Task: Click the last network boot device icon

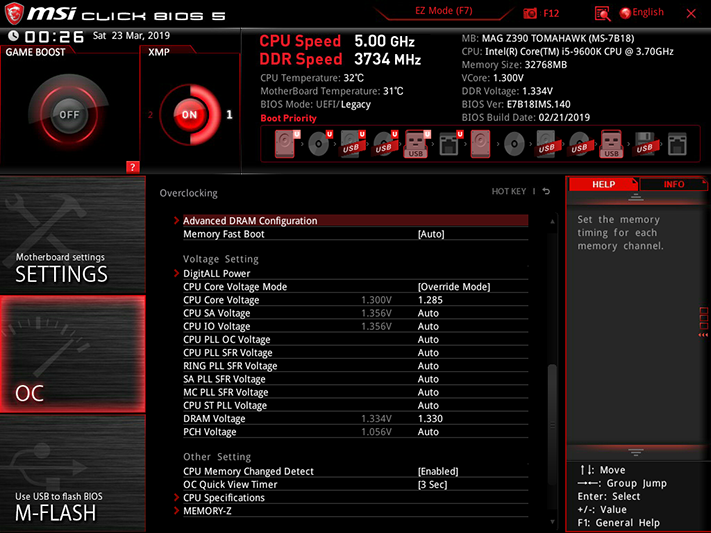Action: tap(677, 144)
